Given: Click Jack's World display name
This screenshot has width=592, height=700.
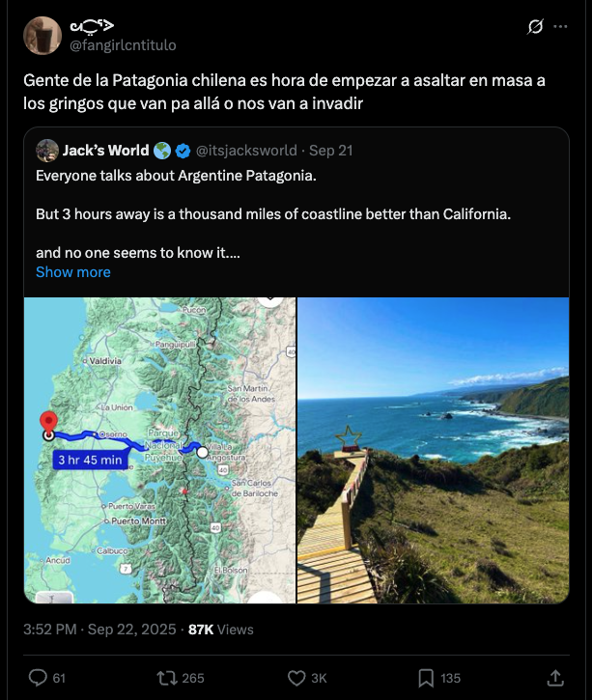Looking at the screenshot, I should [106, 151].
